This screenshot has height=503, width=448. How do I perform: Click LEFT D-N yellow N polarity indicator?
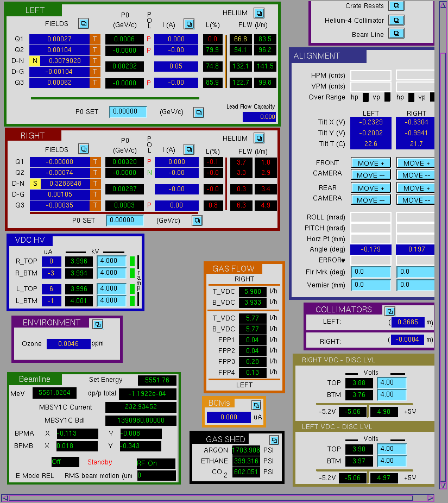(x=35, y=61)
